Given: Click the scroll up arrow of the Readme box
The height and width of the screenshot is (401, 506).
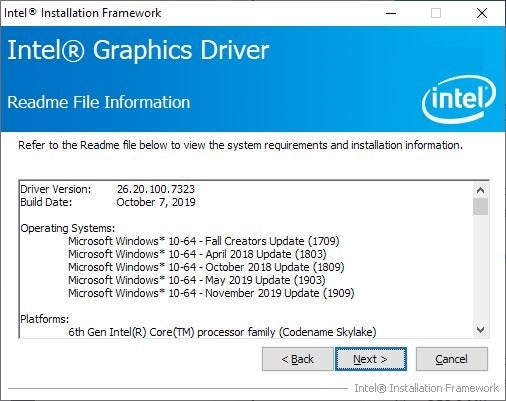Looking at the screenshot, I should [x=480, y=190].
